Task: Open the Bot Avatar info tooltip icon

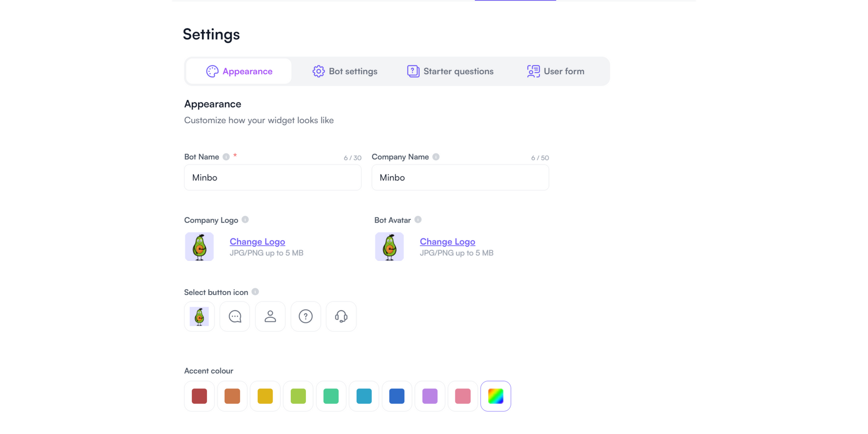Action: 418,220
